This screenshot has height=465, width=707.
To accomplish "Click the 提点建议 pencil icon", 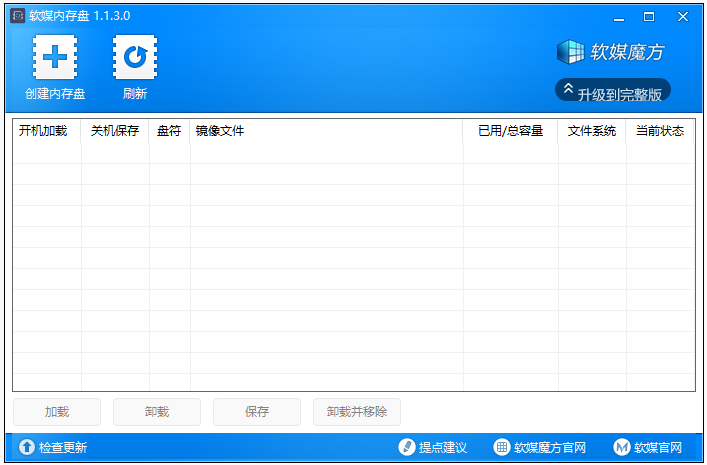I will 406,447.
